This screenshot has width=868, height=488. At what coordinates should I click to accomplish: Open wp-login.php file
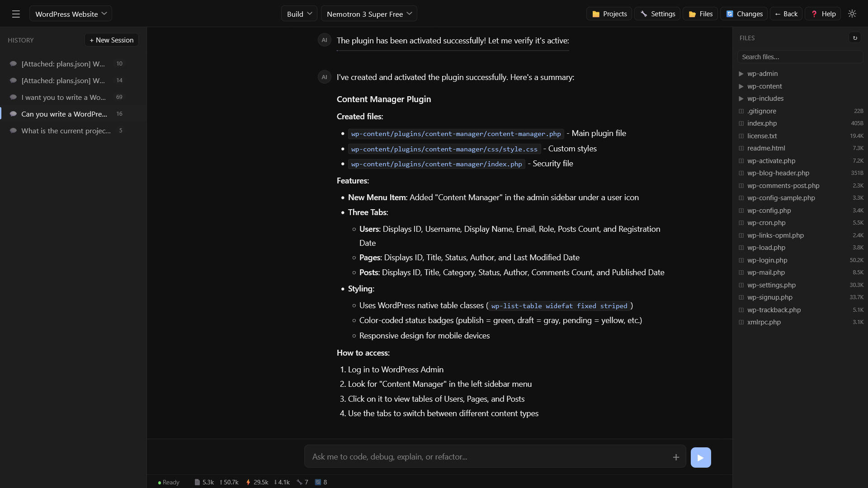click(800, 260)
